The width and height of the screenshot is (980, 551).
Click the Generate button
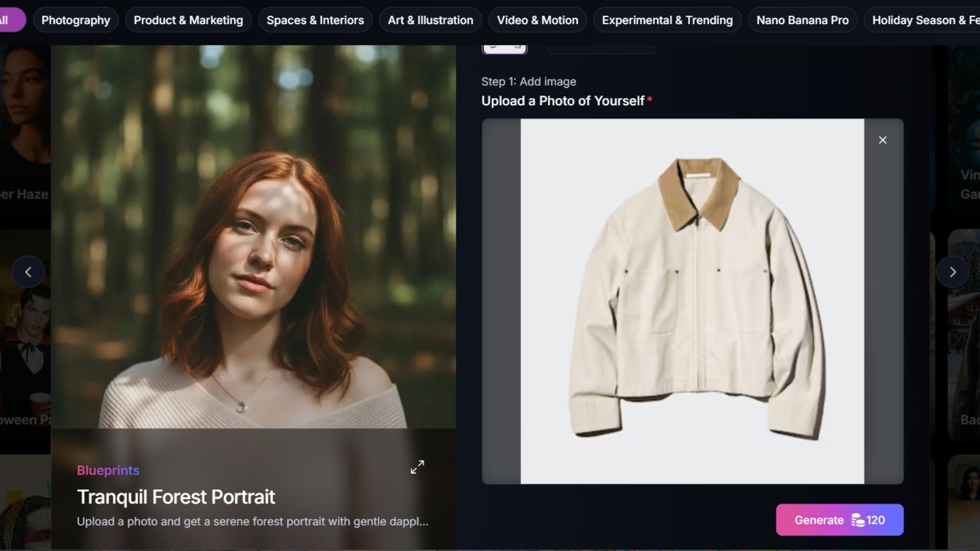point(819,520)
